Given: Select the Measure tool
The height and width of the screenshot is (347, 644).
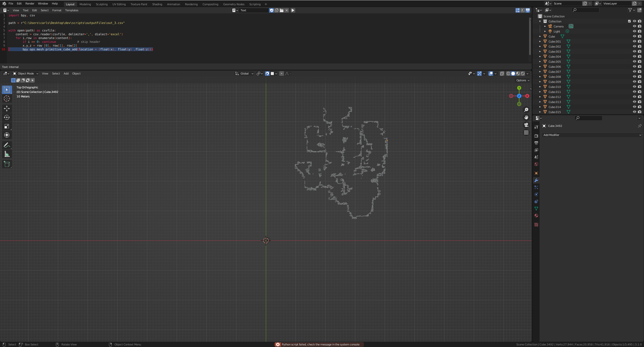Looking at the screenshot, I should pos(7,154).
